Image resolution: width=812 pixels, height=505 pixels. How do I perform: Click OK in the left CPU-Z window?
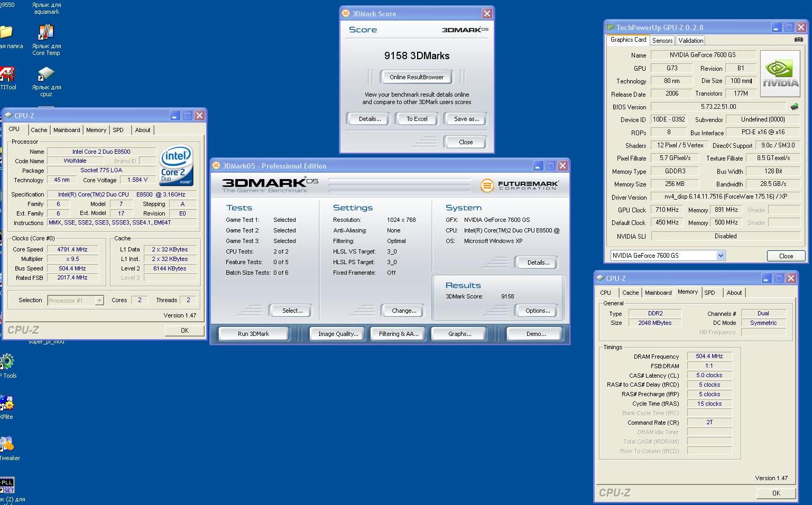tap(184, 331)
